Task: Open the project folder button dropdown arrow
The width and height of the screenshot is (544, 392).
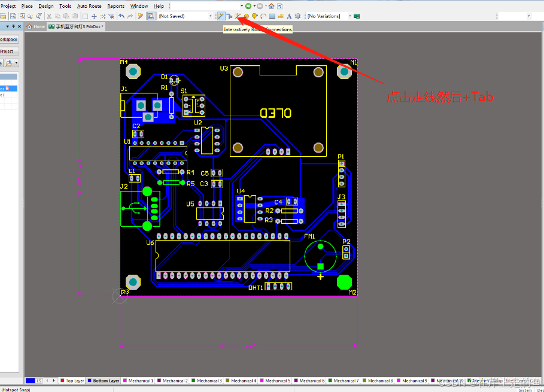Action: (x=16, y=63)
